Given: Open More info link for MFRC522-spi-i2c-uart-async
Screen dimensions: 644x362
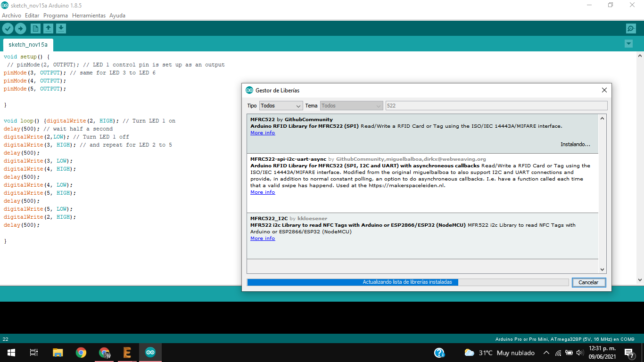Looking at the screenshot, I should (x=263, y=192).
